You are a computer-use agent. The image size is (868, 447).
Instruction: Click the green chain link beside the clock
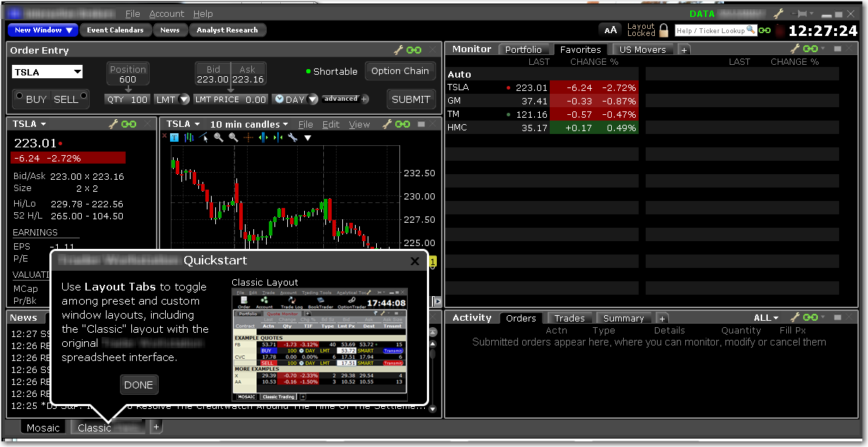[x=764, y=30]
